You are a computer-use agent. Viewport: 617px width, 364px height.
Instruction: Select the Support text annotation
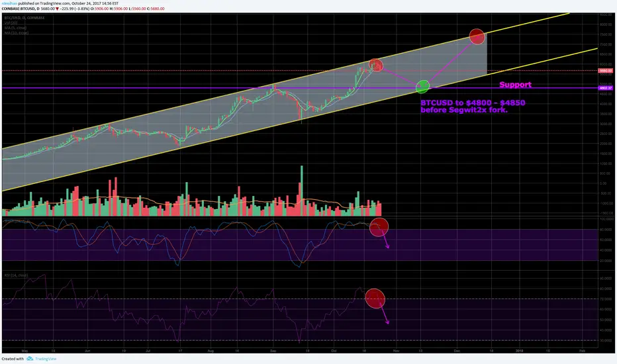[515, 85]
